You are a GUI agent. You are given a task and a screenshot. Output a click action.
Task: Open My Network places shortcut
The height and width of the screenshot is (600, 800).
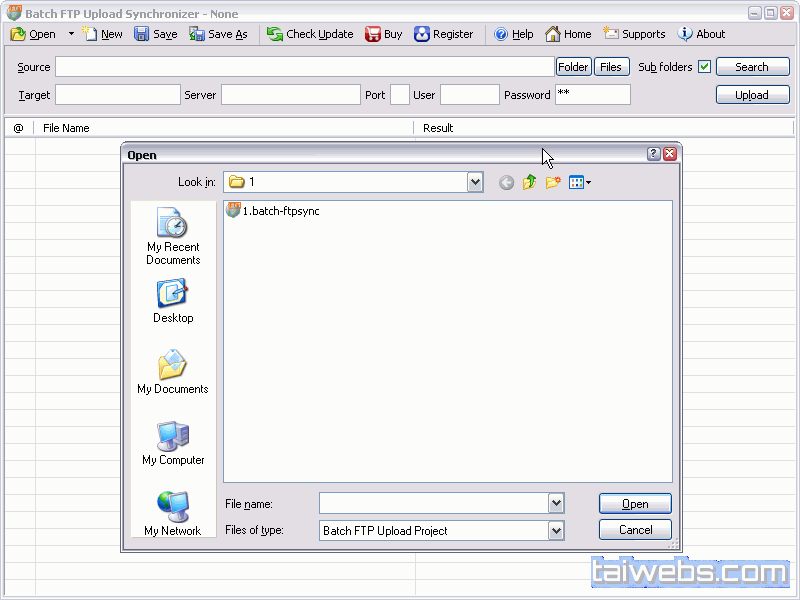pyautogui.click(x=173, y=513)
